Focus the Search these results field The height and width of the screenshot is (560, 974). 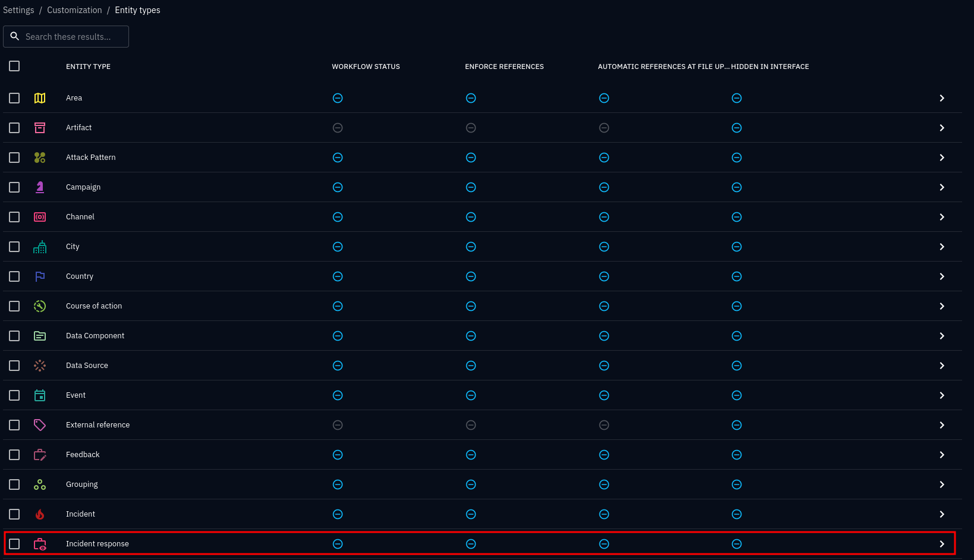66,36
